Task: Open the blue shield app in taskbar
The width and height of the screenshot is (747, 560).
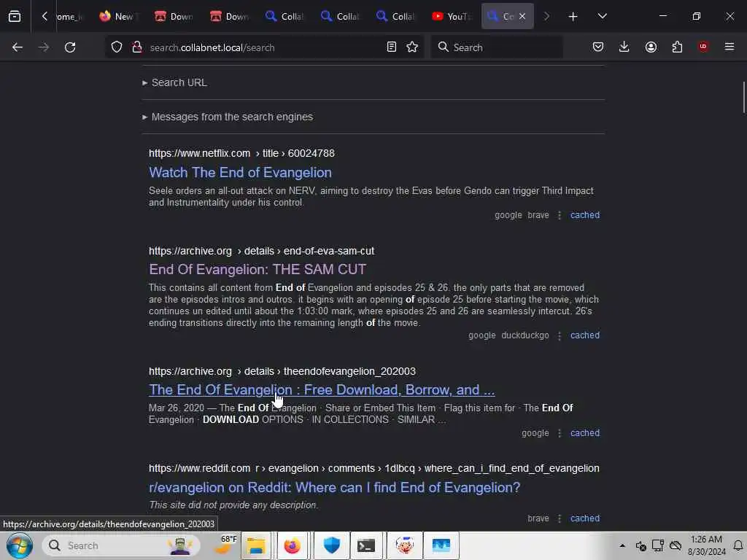Action: click(x=331, y=545)
